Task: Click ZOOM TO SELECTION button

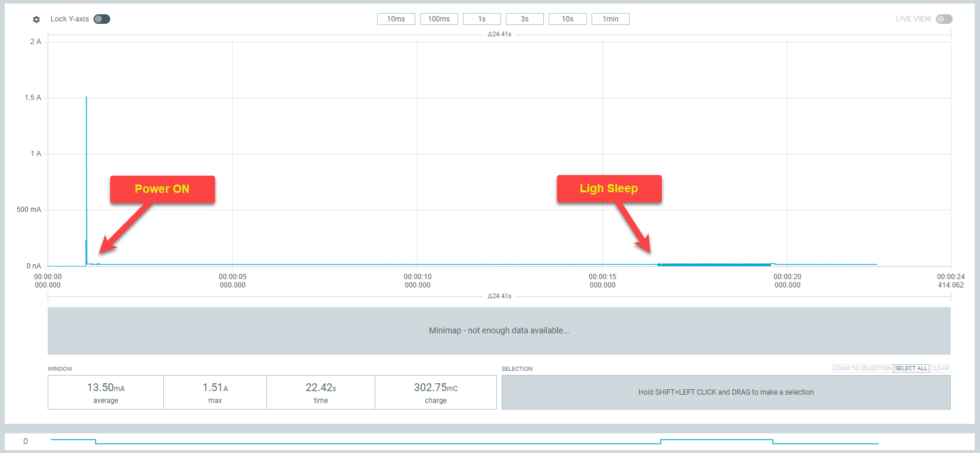Action: [x=861, y=368]
